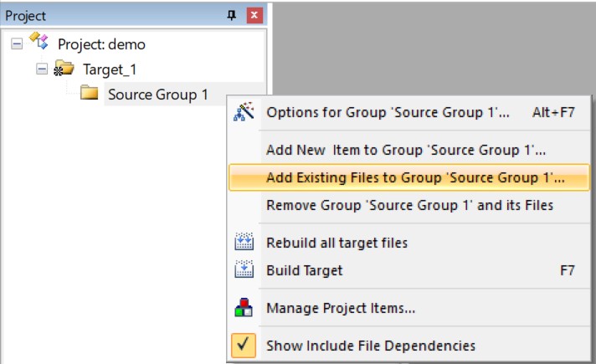Screen dimensions: 596x364
Task: Uncheck the Show Include File Dependencies checkmark
Action: 244,345
